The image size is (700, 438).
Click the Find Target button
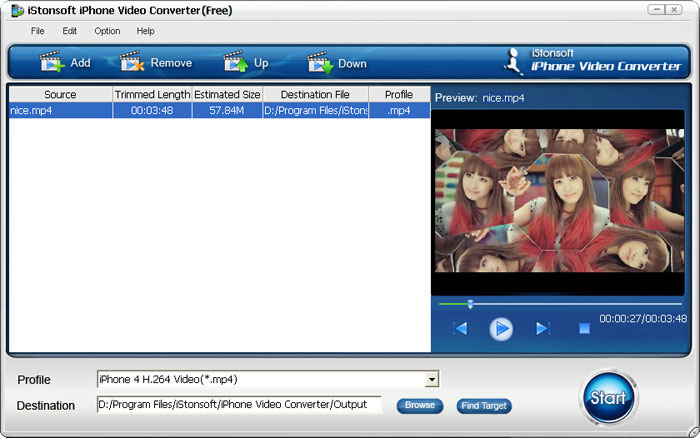[484, 406]
